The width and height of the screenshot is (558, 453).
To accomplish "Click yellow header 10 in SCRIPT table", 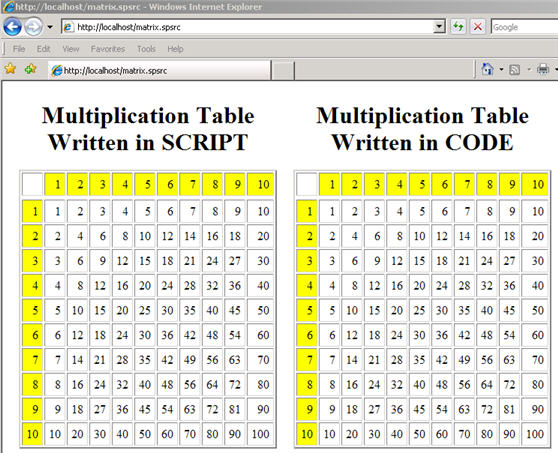I will (x=260, y=184).
